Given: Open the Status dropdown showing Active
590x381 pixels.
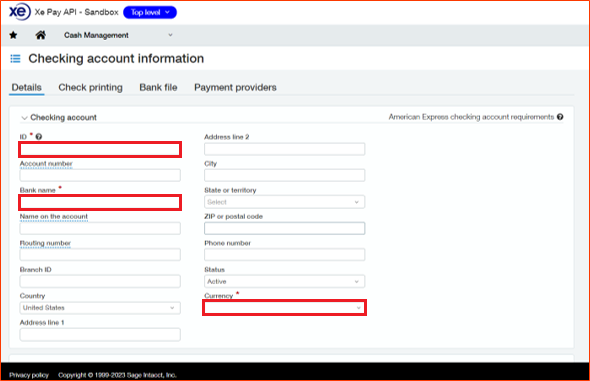Looking at the screenshot, I should coord(284,281).
